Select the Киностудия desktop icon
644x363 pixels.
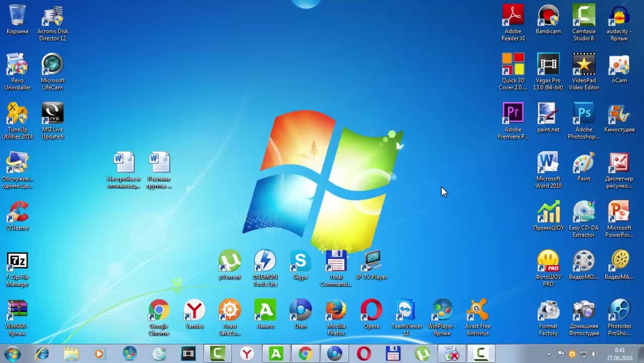click(619, 114)
